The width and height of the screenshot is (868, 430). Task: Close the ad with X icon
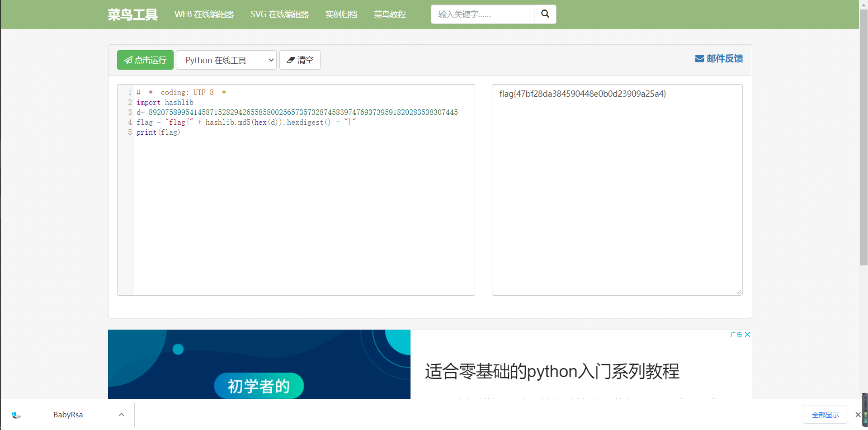747,335
